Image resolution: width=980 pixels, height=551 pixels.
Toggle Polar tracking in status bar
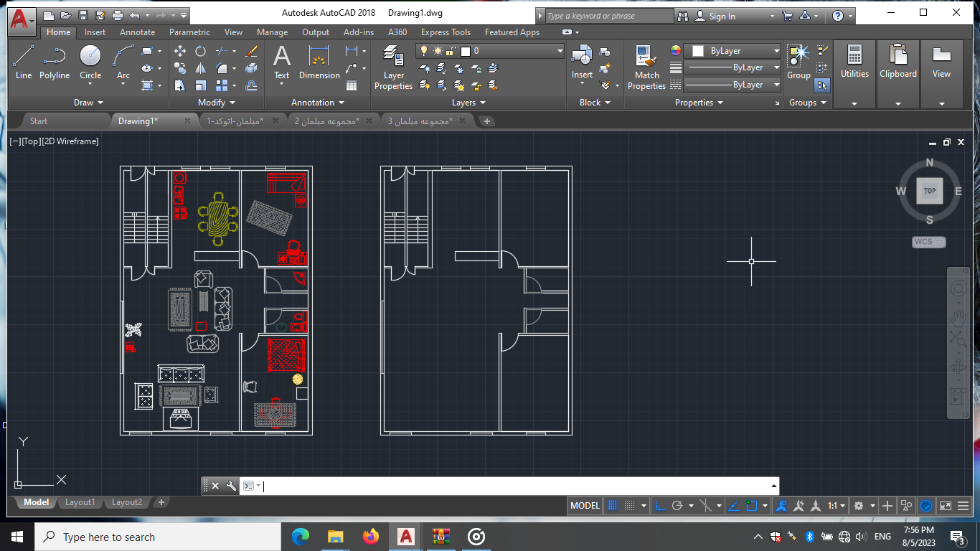pyautogui.click(x=677, y=506)
